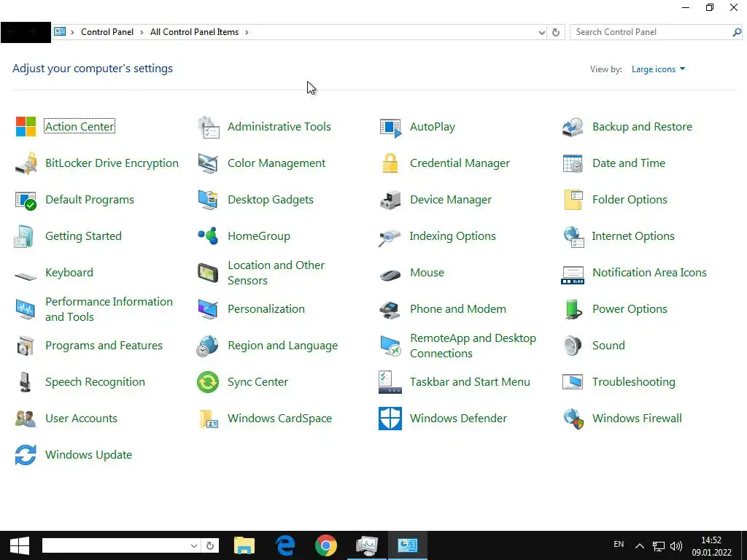Click the network tray icon
Image resolution: width=747 pixels, height=560 pixels.
(x=659, y=546)
